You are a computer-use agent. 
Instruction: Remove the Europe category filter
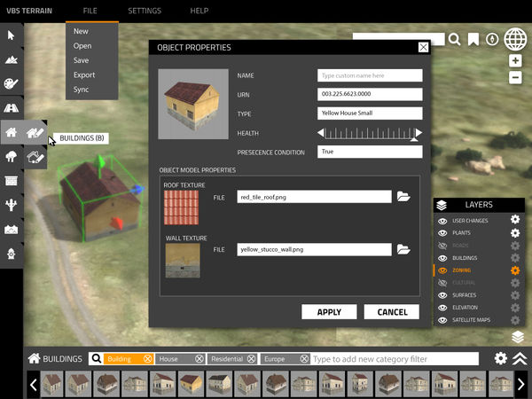pyautogui.click(x=305, y=358)
